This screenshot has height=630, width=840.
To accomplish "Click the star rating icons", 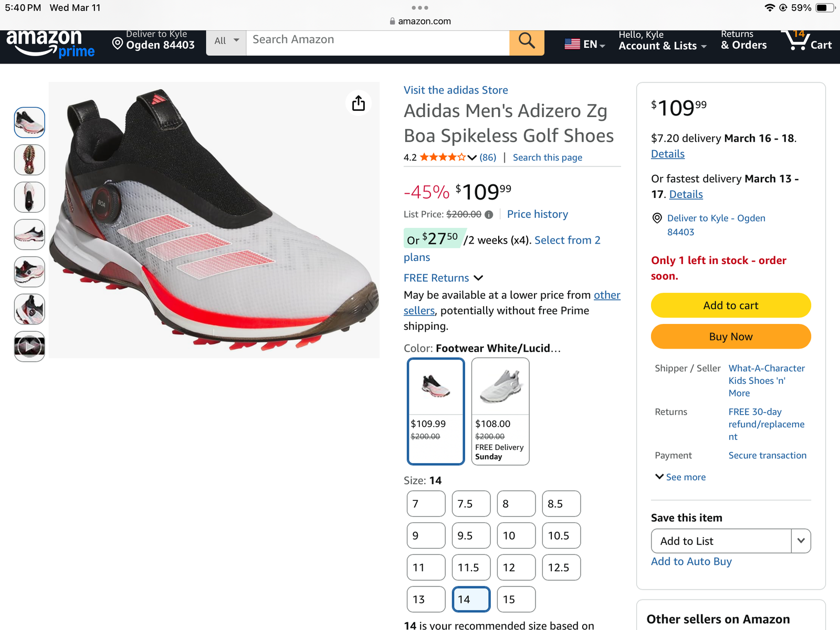I will (x=443, y=157).
